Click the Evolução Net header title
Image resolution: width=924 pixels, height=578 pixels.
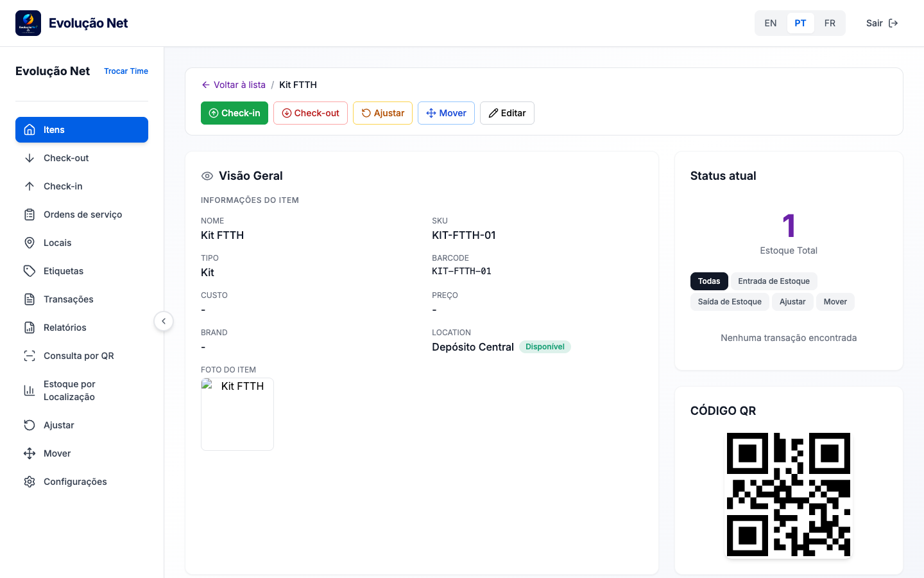point(89,23)
